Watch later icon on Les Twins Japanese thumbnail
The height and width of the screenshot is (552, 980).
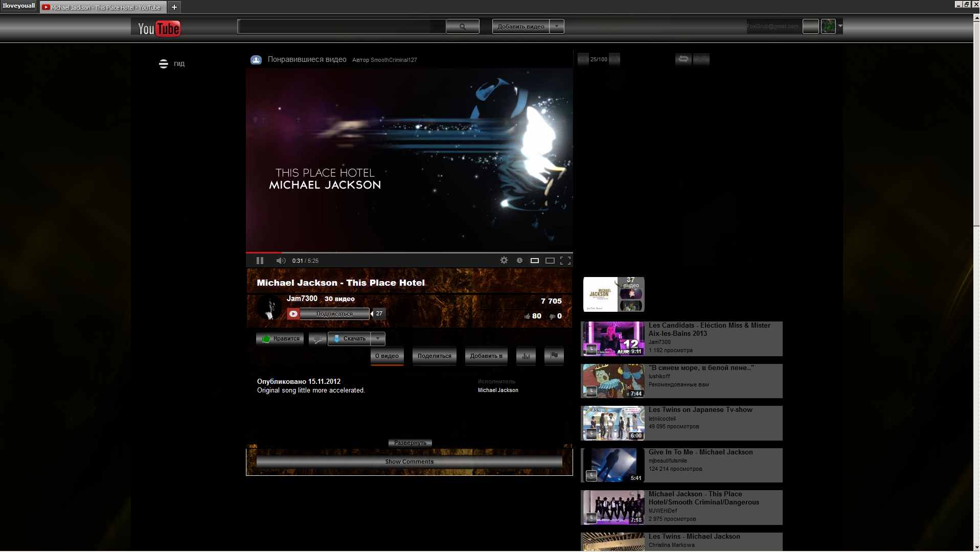pyautogui.click(x=591, y=434)
